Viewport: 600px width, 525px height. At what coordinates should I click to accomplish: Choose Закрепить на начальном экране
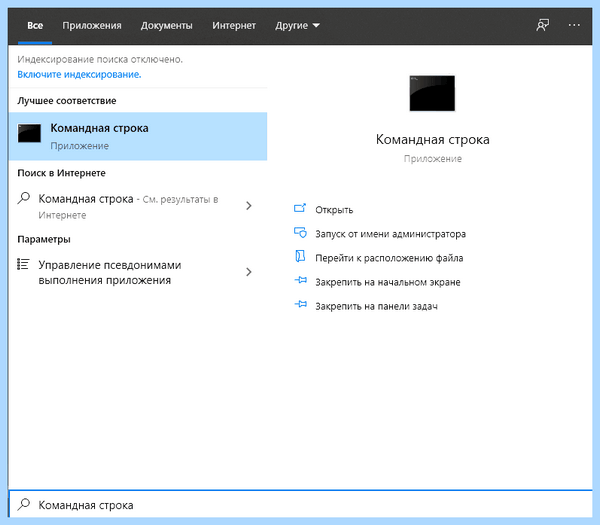pyautogui.click(x=388, y=282)
